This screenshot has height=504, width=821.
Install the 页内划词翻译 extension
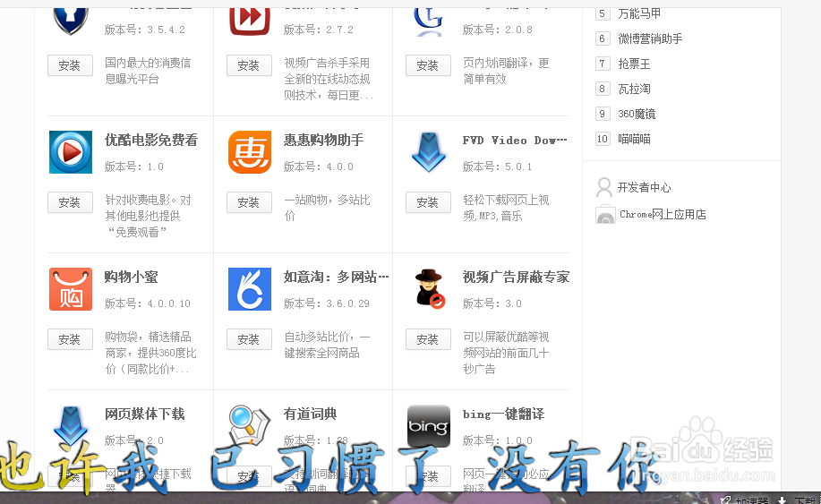tap(428, 65)
